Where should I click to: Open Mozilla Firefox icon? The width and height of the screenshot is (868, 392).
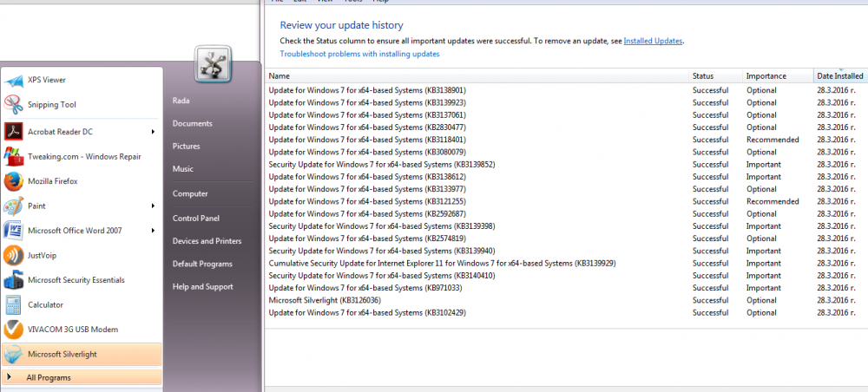(x=13, y=181)
